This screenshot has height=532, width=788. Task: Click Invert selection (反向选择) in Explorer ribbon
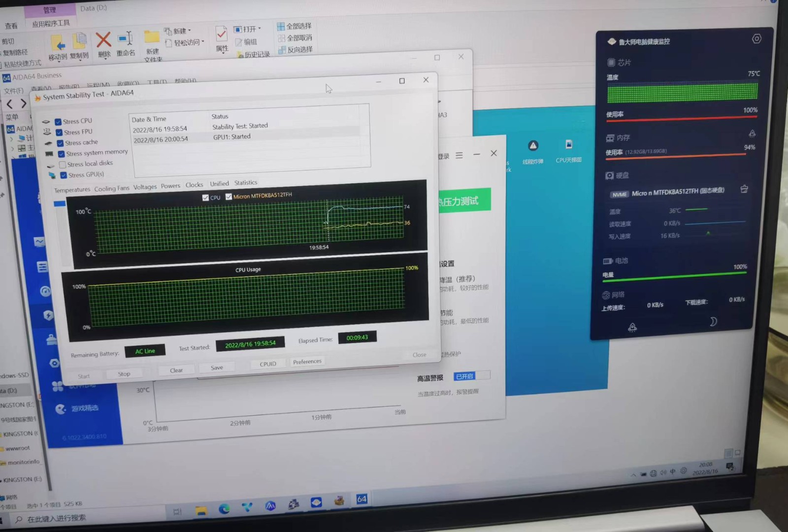(x=295, y=50)
